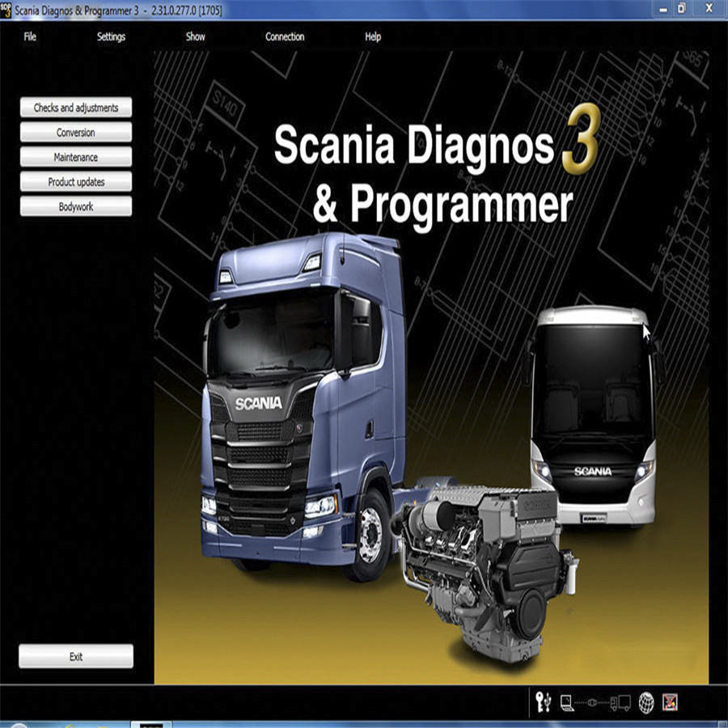This screenshot has width=728, height=728.
Task: Select the Conversion button
Action: pyautogui.click(x=76, y=133)
